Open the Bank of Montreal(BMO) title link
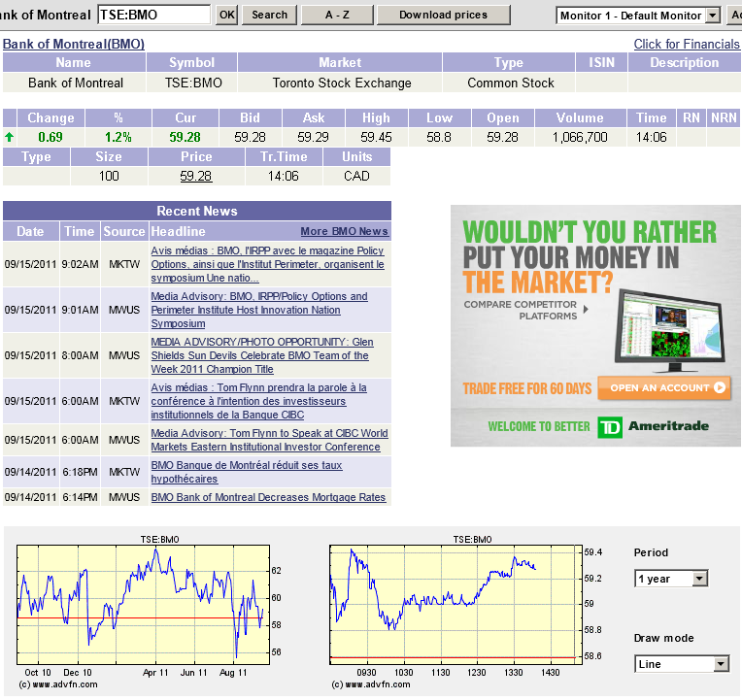Screen dimensions: 742x700 coord(74,44)
